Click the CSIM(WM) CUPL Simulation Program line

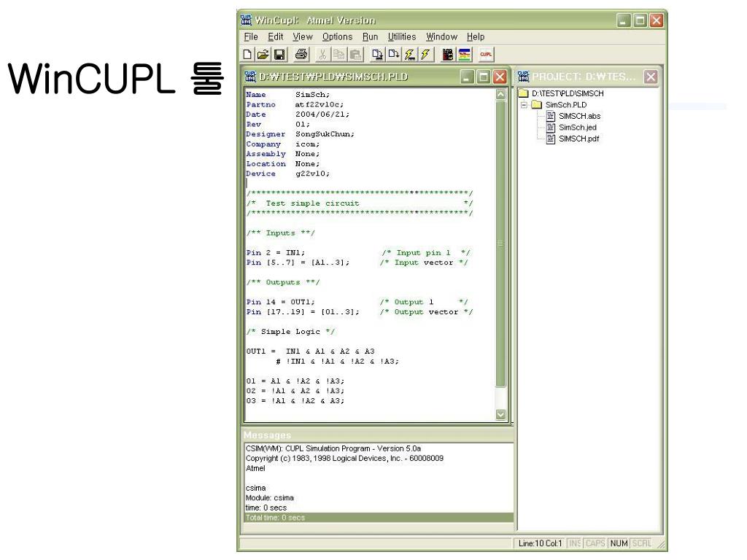pyautogui.click(x=333, y=448)
